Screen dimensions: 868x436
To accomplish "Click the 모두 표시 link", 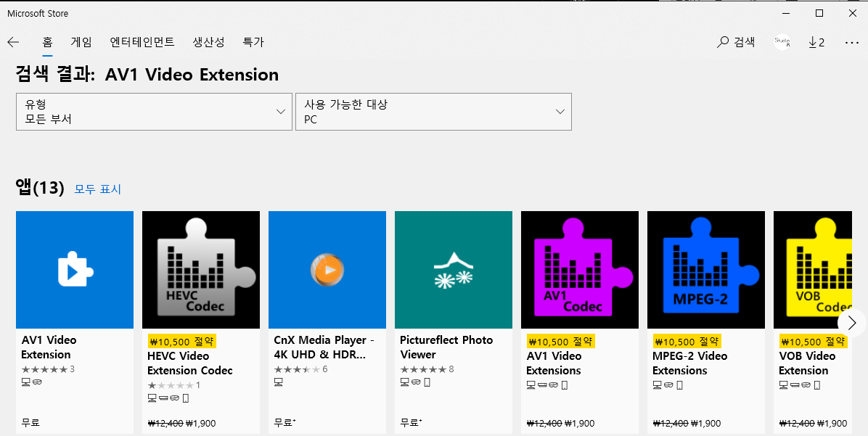I will pos(98,189).
